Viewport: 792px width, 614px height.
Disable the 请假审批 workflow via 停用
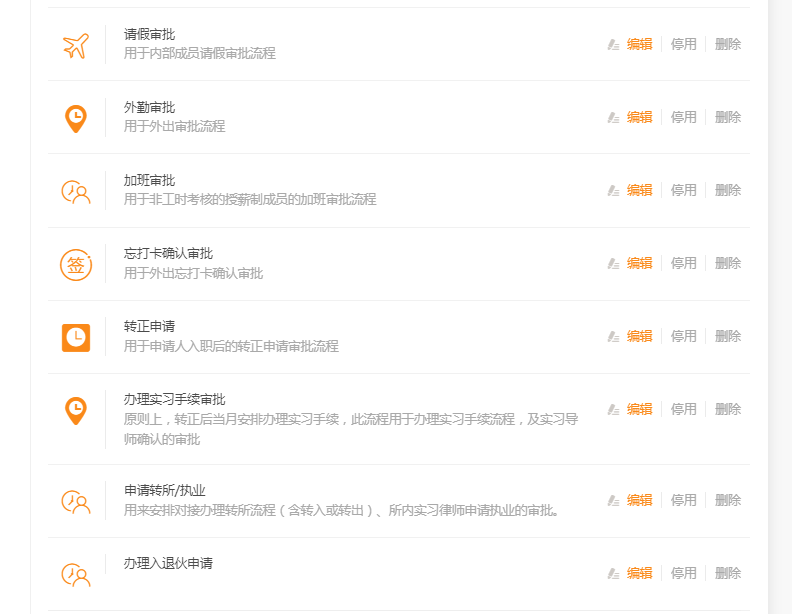(684, 44)
